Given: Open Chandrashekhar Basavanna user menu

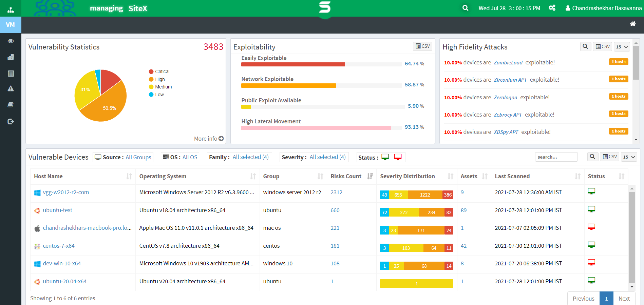Looking at the screenshot, I should pyautogui.click(x=603, y=8).
